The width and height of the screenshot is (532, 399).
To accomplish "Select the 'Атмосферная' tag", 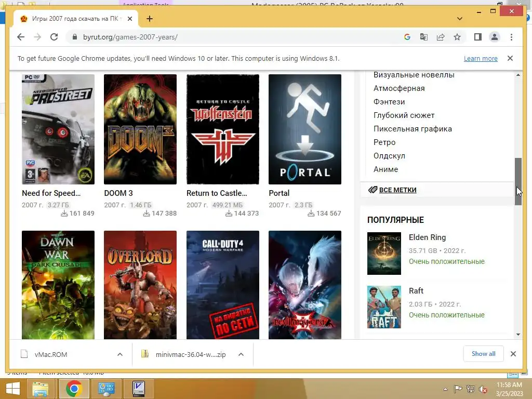I will 399,88.
